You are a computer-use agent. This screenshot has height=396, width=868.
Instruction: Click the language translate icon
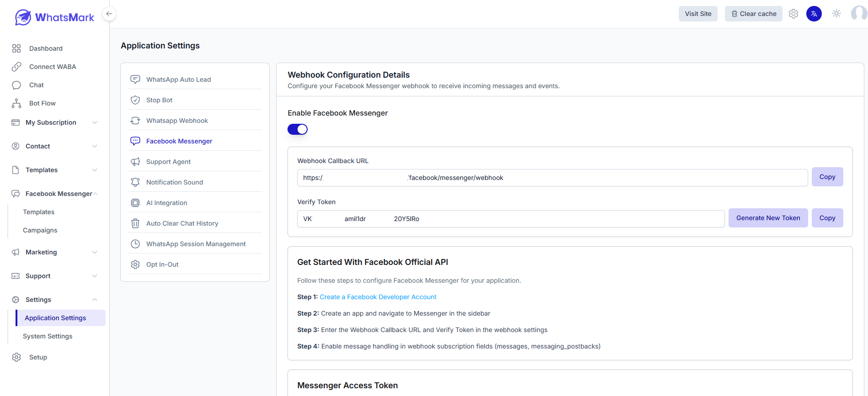(x=814, y=14)
